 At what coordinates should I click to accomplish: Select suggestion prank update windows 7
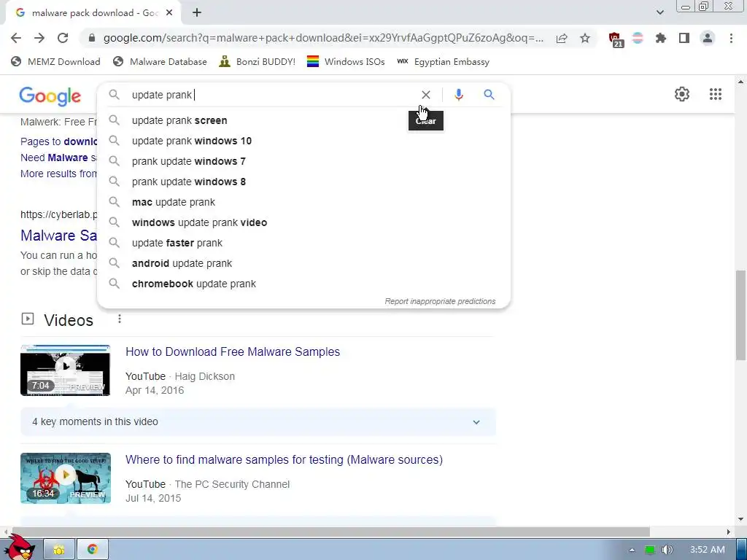[x=303, y=161]
